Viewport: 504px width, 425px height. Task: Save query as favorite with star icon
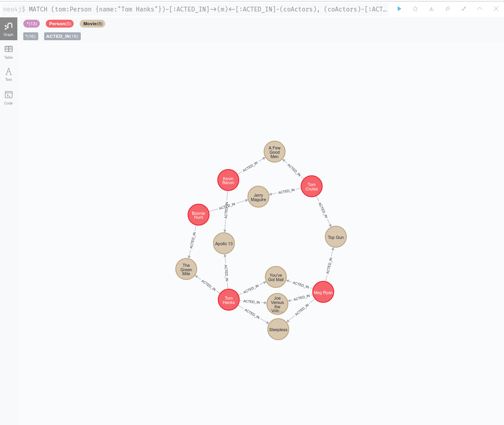click(x=415, y=9)
